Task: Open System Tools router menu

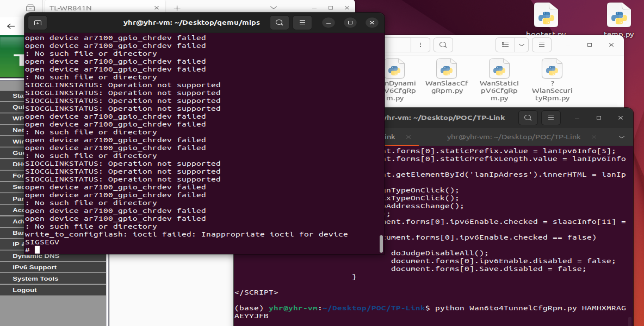Action: pyautogui.click(x=35, y=278)
